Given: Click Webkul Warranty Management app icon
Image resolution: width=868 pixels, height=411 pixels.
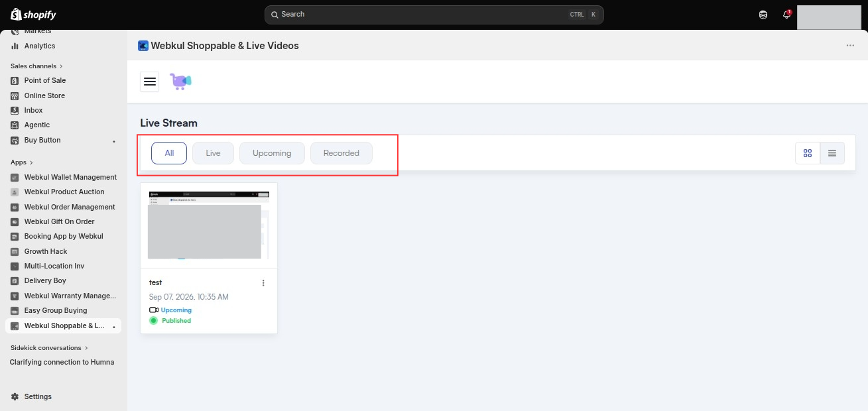Looking at the screenshot, I should (x=15, y=296).
